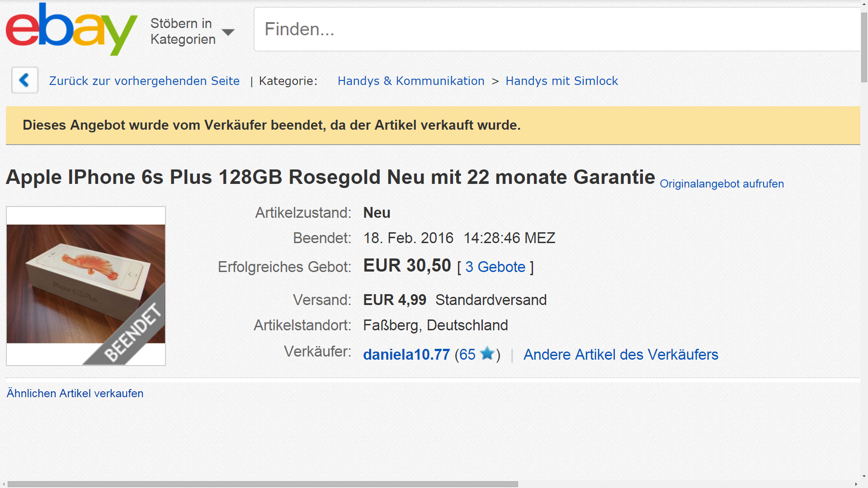
Task: Click the seller's blue feedback star
Action: click(x=487, y=354)
